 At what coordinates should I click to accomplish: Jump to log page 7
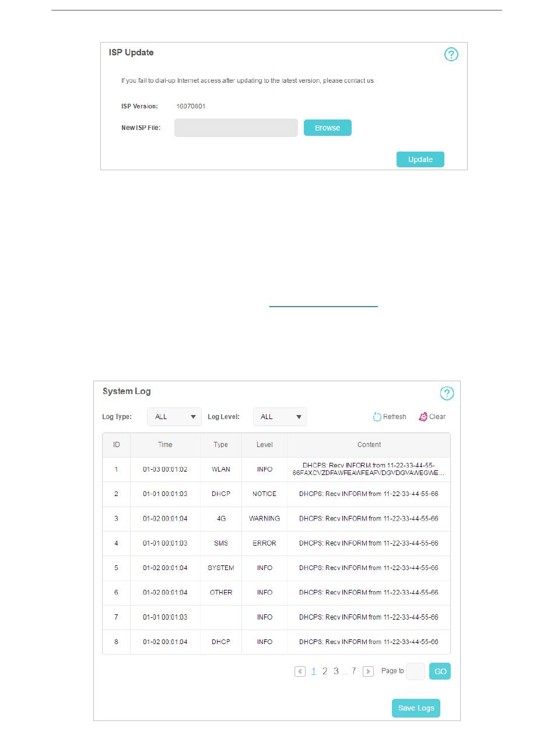click(353, 671)
